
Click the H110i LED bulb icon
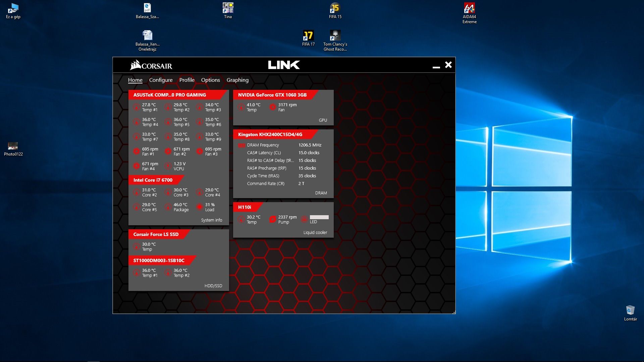click(x=304, y=220)
